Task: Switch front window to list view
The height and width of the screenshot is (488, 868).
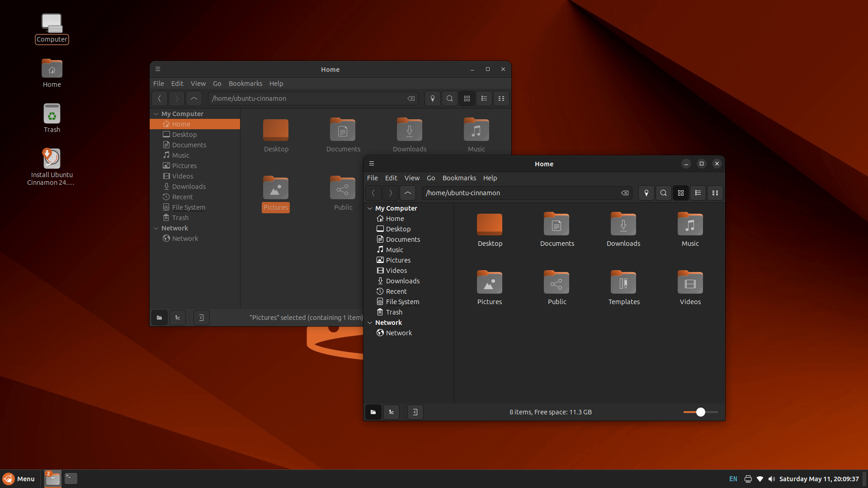Action: (698, 193)
